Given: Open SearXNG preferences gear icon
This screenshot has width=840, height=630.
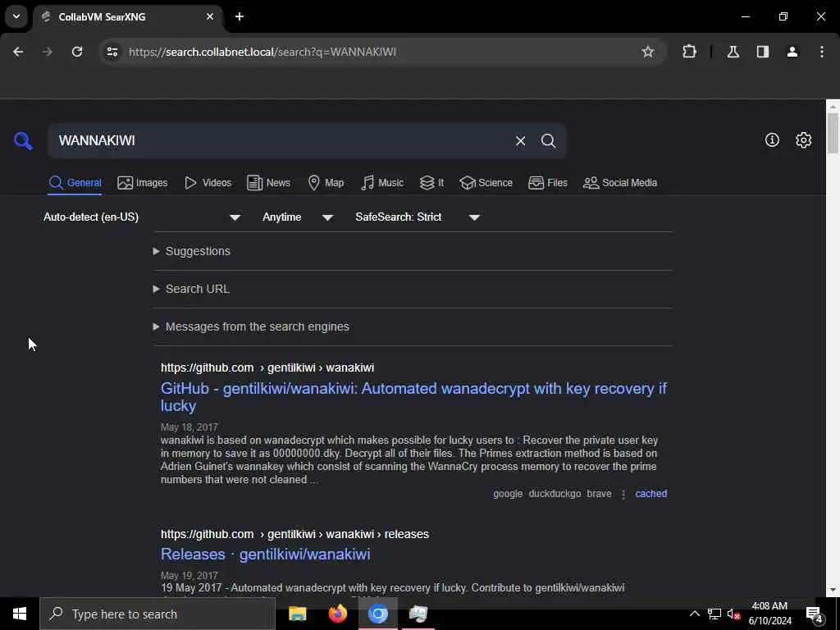Looking at the screenshot, I should coord(803,139).
